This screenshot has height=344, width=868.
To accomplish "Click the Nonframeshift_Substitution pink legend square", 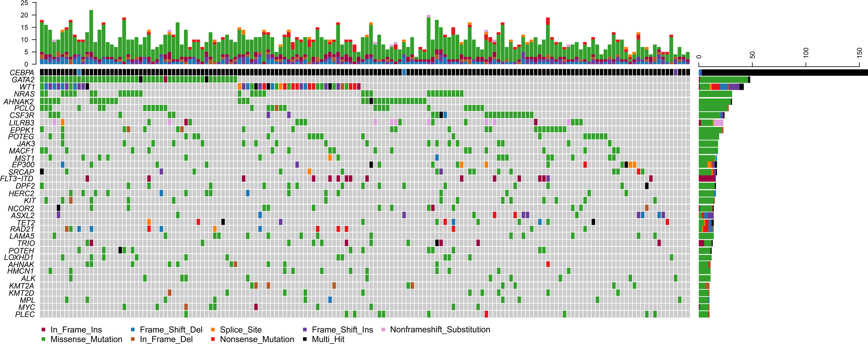I will click(x=383, y=329).
